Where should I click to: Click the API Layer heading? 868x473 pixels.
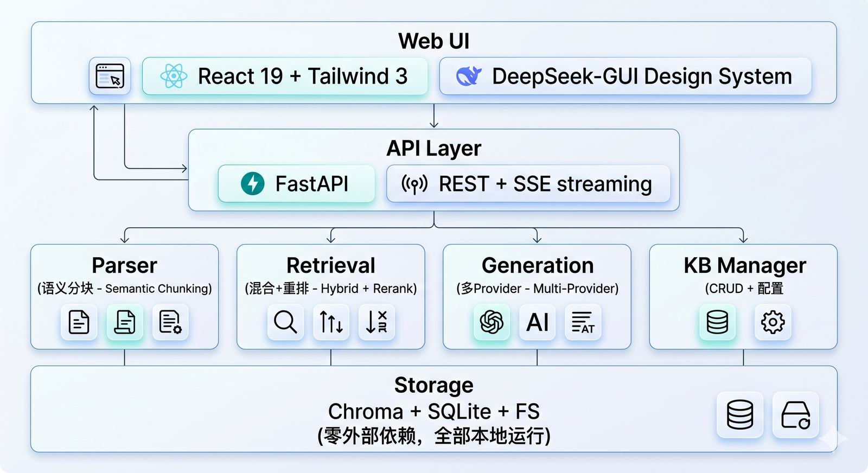(x=434, y=148)
